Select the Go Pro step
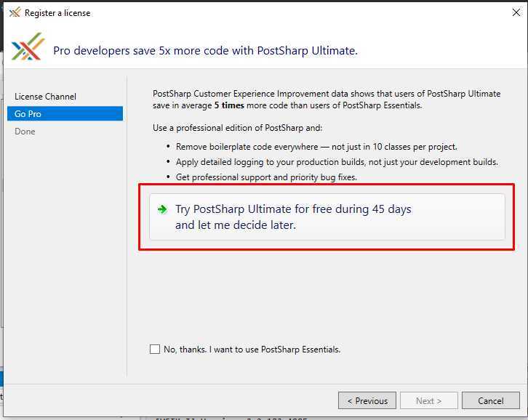 65,114
